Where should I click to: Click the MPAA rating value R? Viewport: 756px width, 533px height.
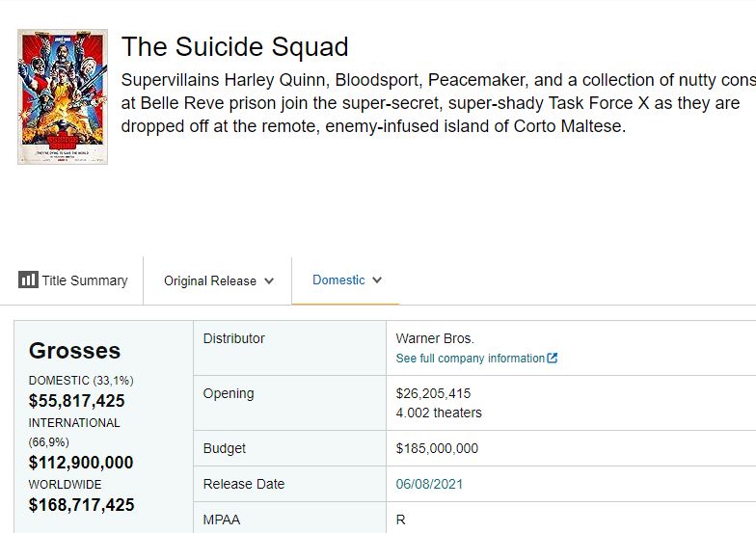[x=401, y=520]
